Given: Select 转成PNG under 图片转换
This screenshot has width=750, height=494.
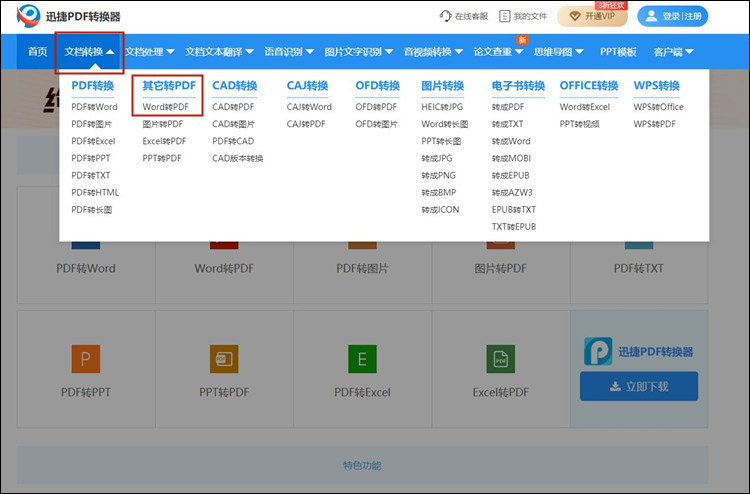Looking at the screenshot, I should [x=438, y=176].
